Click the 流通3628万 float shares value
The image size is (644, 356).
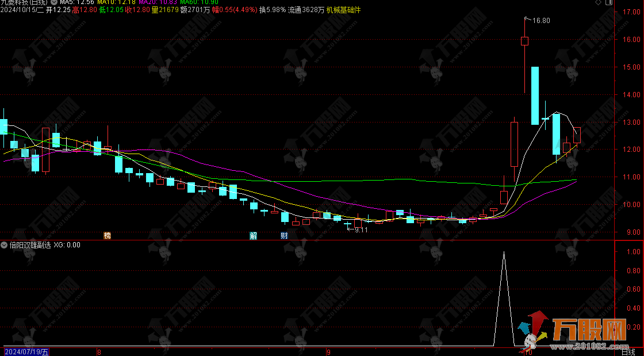click(x=306, y=10)
